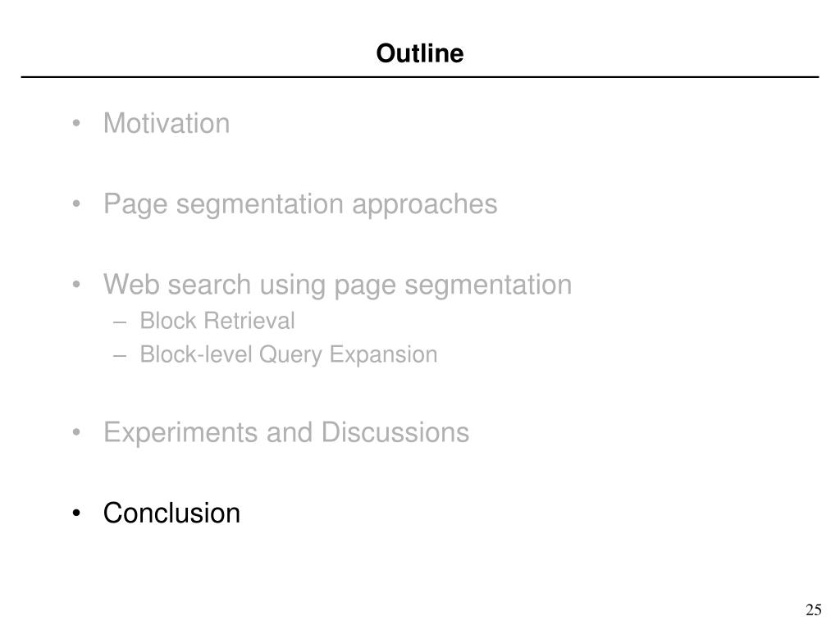Click the dash before Block Retrieval
The image size is (840, 630).
[120, 322]
